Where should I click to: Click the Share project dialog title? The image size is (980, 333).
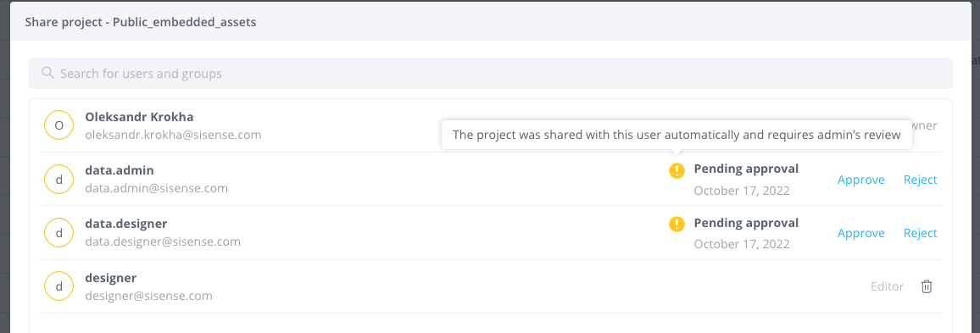tap(141, 23)
